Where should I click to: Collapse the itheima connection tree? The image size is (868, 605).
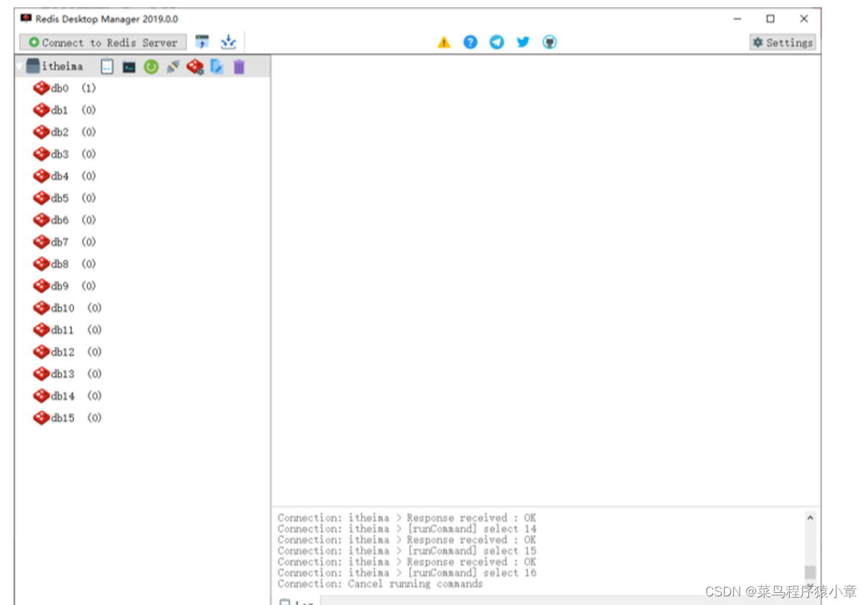point(19,67)
